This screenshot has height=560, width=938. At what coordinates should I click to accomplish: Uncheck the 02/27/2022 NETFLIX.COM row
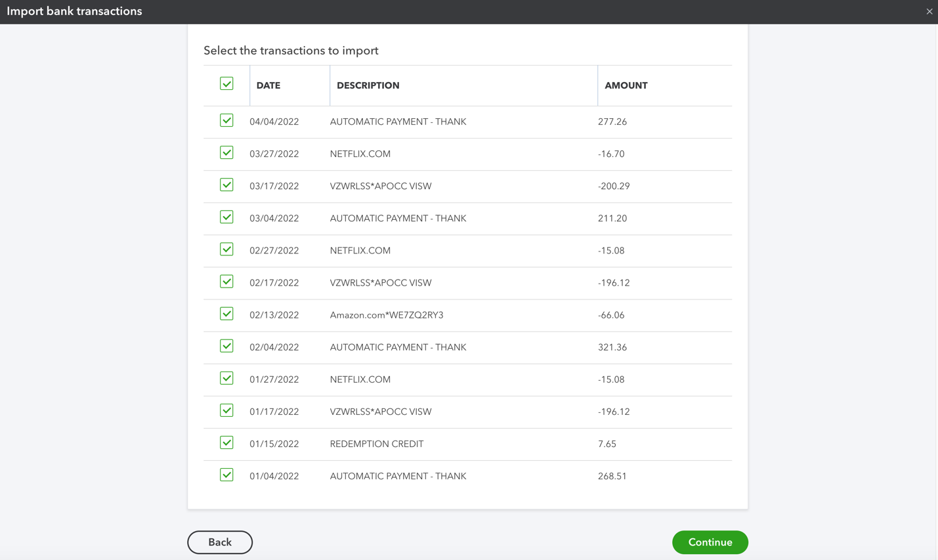click(226, 249)
